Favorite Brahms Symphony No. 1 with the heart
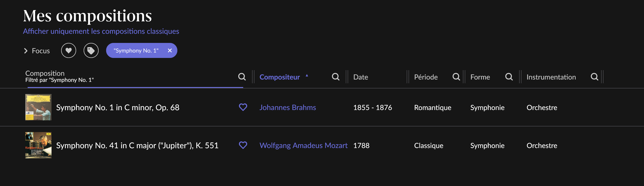This screenshot has height=186, width=644. tap(243, 107)
